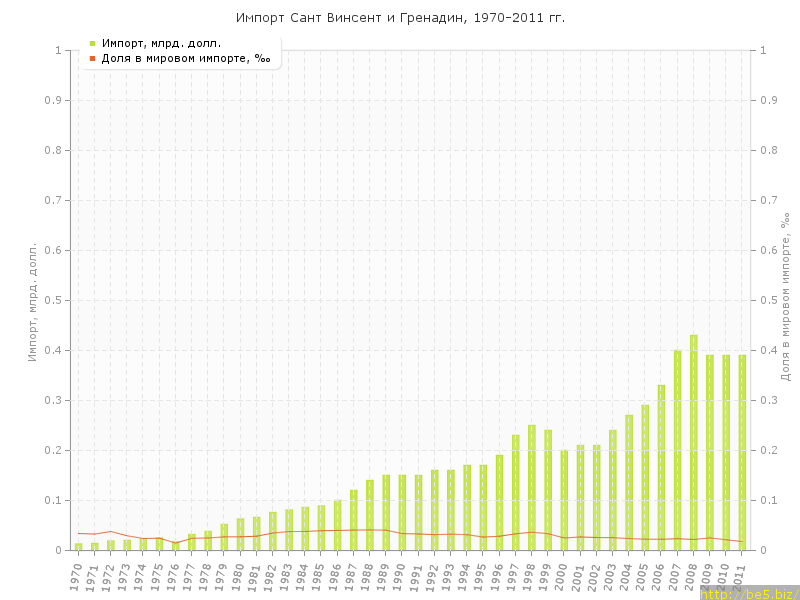Click the 1990 label on the x-axis
Screen dimensions: 800x600
[401, 577]
